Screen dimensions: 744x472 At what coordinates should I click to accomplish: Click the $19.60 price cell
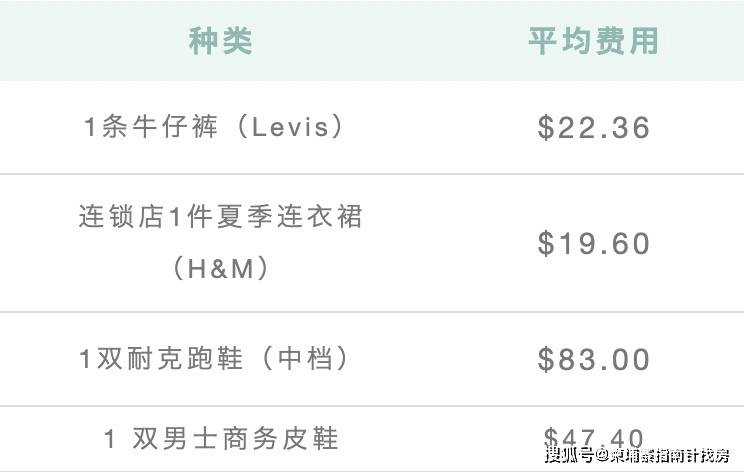(594, 243)
